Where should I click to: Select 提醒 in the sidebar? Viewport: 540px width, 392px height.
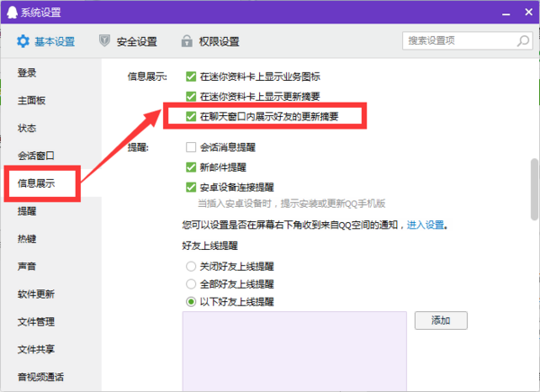click(x=27, y=211)
